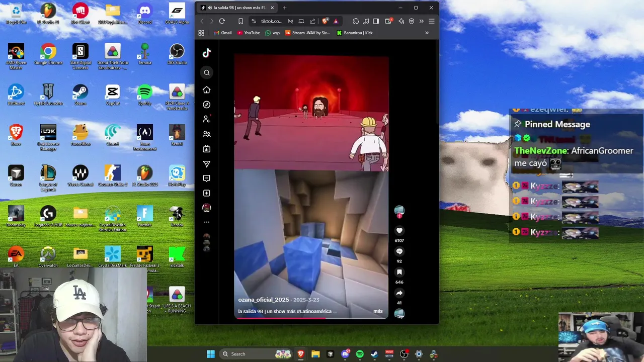Image resolution: width=644 pixels, height=362 pixels.
Task: Open the sound disc at video's bottom right
Action: coord(399,314)
